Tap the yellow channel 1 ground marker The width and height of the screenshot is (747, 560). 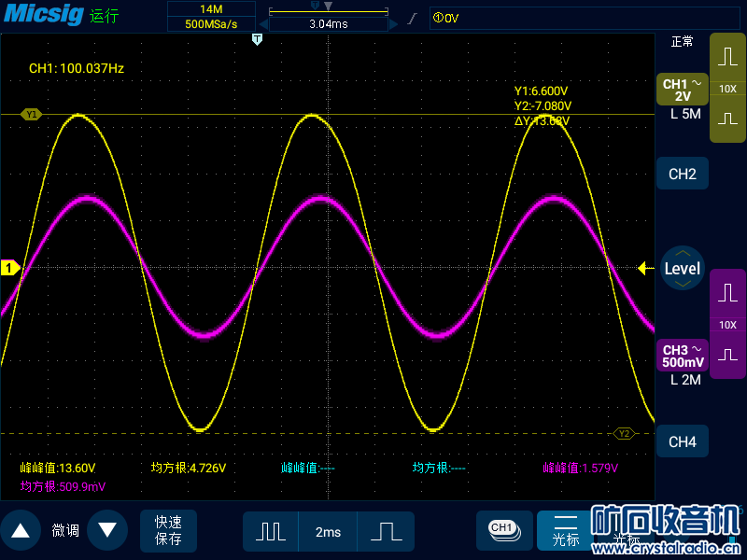coord(9,268)
